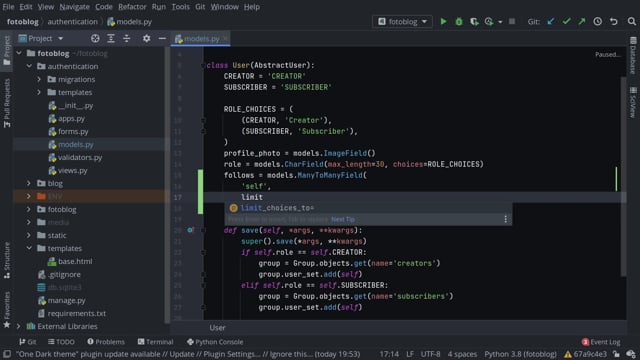Open the Database tool window

pyautogui.click(x=633, y=56)
